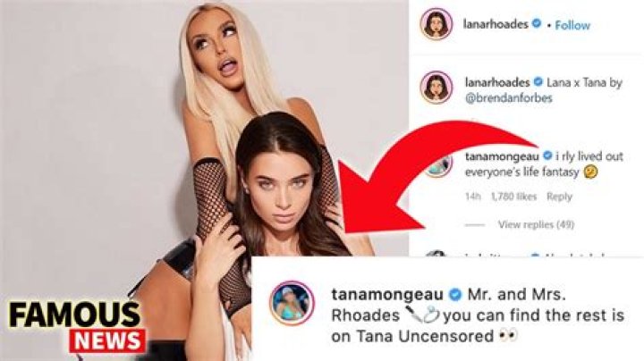The width and height of the screenshot is (644, 361).
Task: Open the large tanamongeau avatar in bottom overlay
Action: click(292, 303)
